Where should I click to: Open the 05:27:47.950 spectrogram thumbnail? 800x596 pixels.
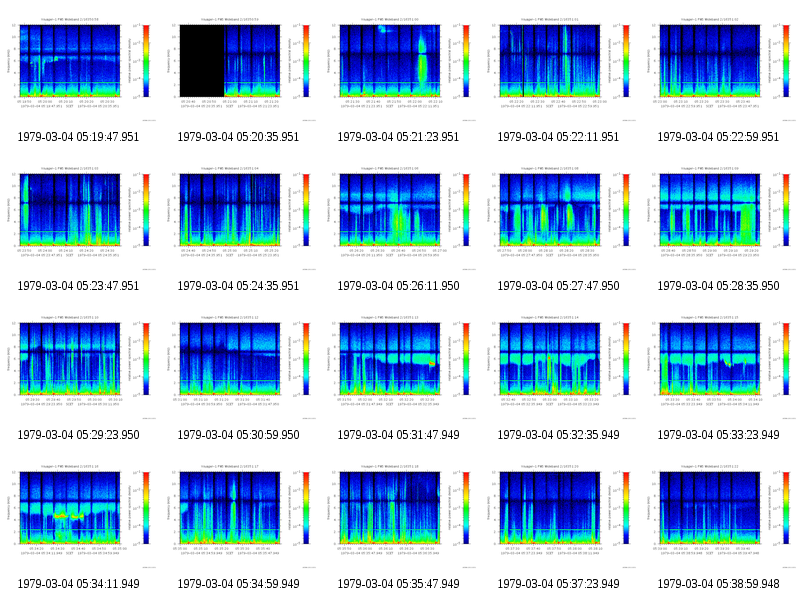(558, 218)
